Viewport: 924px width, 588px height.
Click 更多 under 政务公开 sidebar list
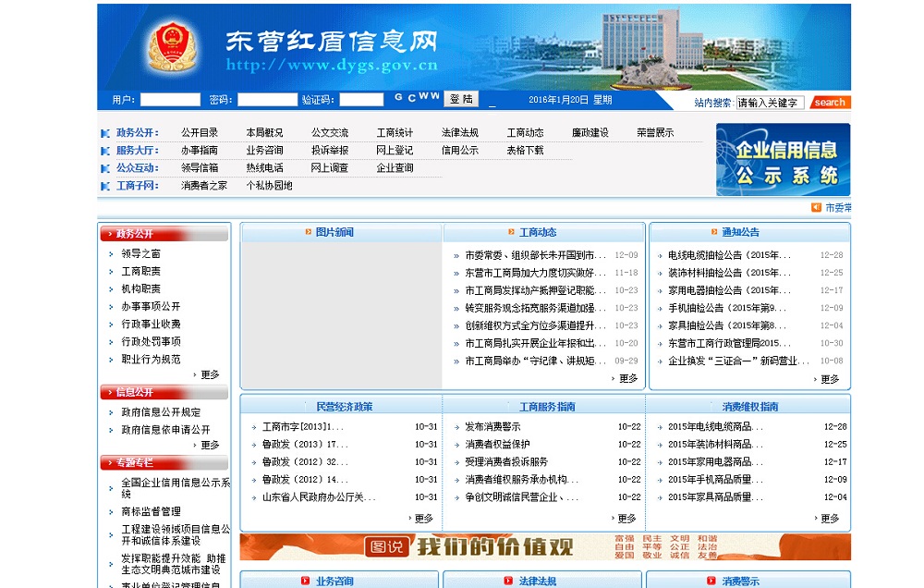coord(210,374)
